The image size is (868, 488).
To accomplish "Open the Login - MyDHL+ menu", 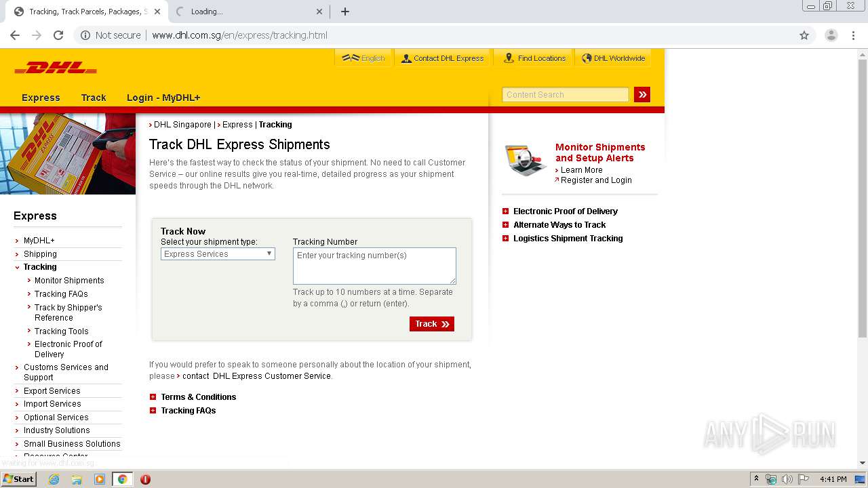I will tap(163, 98).
